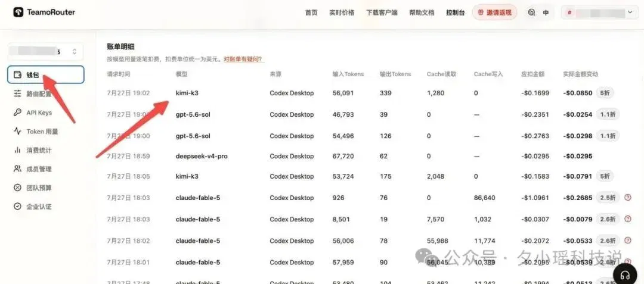This screenshot has width=644, height=284.
Task: Click the 5折 badge in 19:02 row
Action: click(605, 93)
